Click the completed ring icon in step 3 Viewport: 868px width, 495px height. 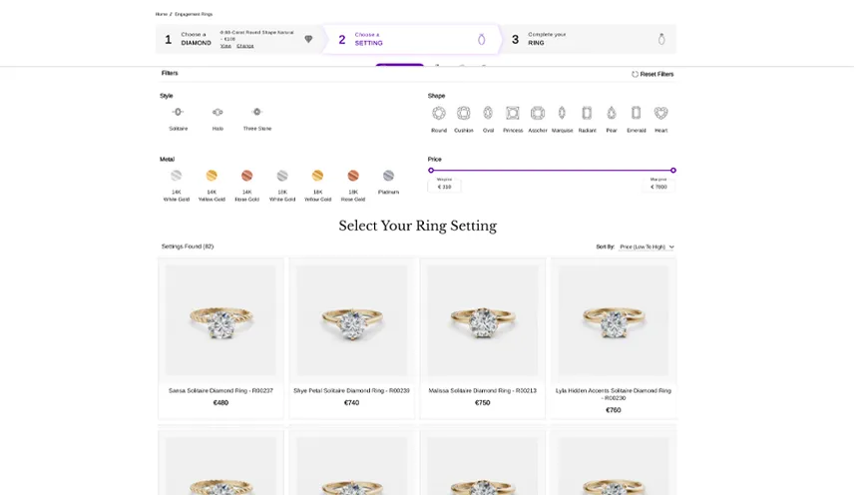point(660,39)
